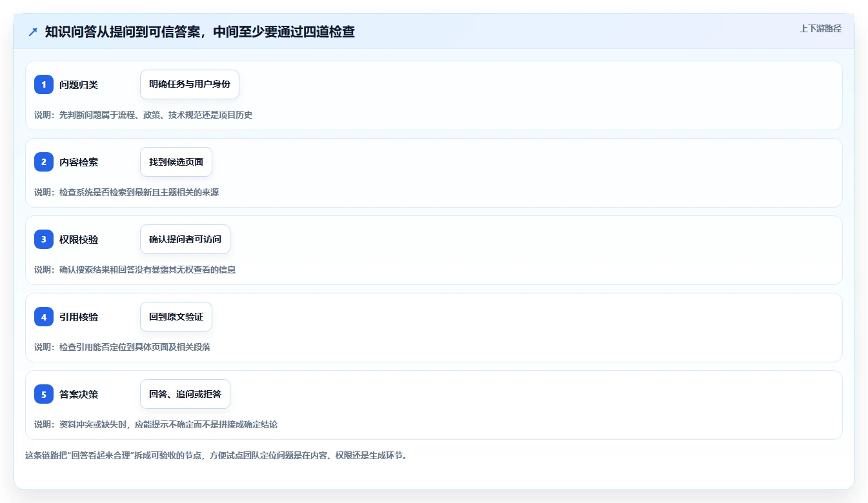Click the 问题归类 step title
Image resolution: width=868 pixels, height=503 pixels.
(x=79, y=84)
